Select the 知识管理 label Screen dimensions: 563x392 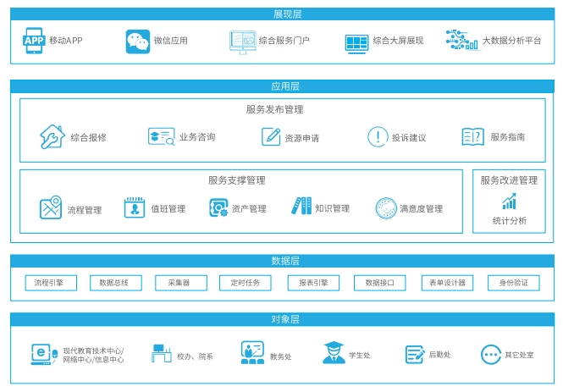(333, 208)
